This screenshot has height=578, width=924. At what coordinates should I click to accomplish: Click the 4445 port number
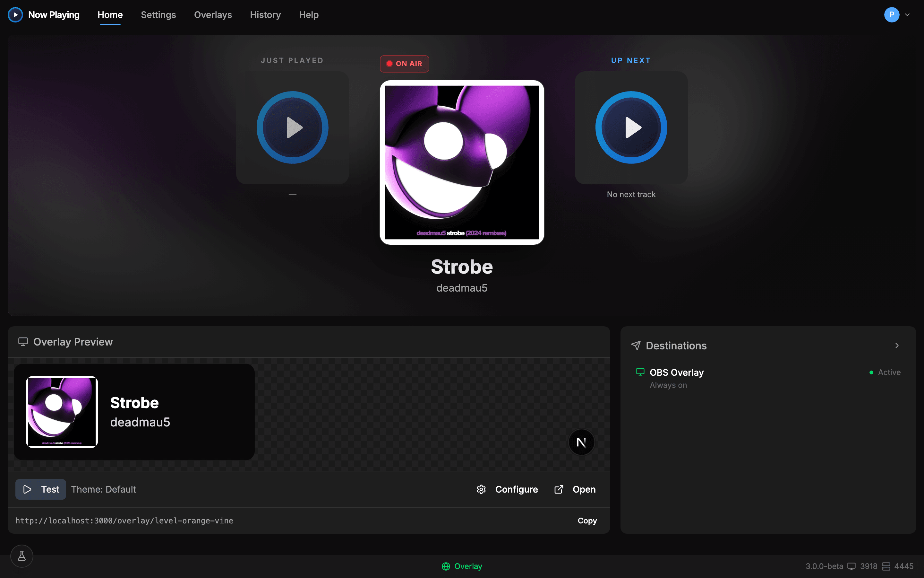click(904, 566)
